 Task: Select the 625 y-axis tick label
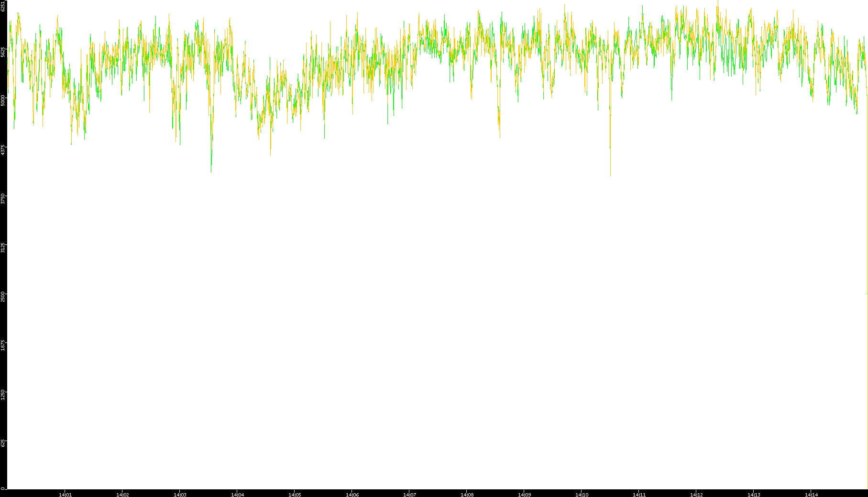click(3, 443)
